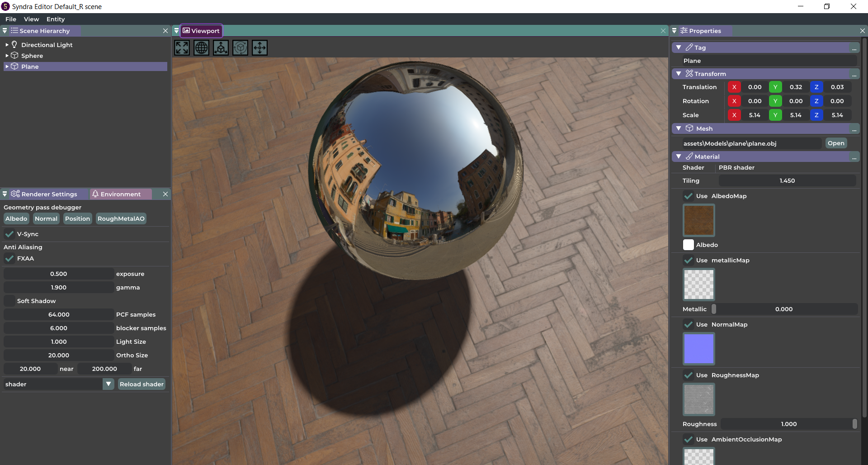Viewport: 868px width, 465px height.
Task: Close the Scene Hierarchy panel
Action: [165, 31]
